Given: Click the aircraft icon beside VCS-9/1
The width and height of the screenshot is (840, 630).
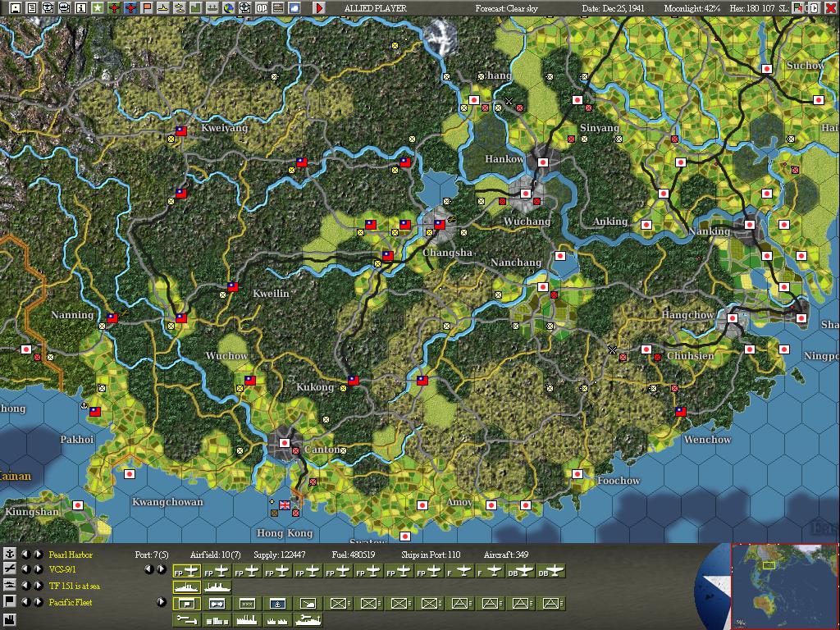Looking at the screenshot, I should pos(10,568).
